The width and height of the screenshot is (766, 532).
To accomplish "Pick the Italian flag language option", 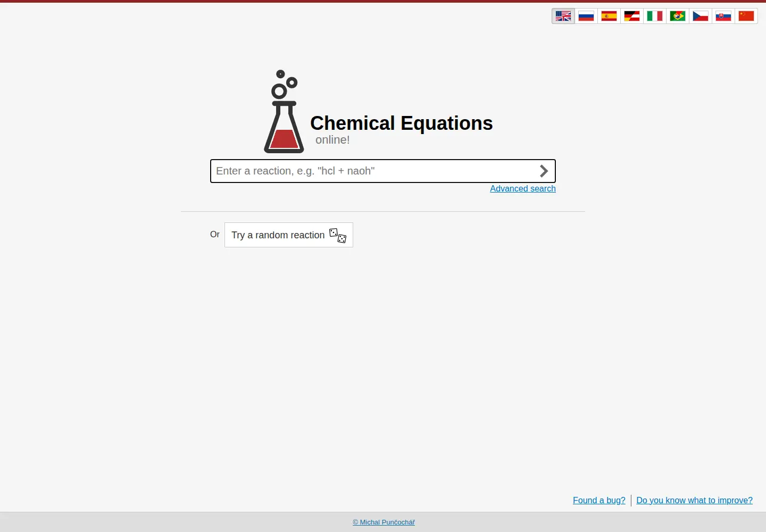I will click(x=655, y=16).
